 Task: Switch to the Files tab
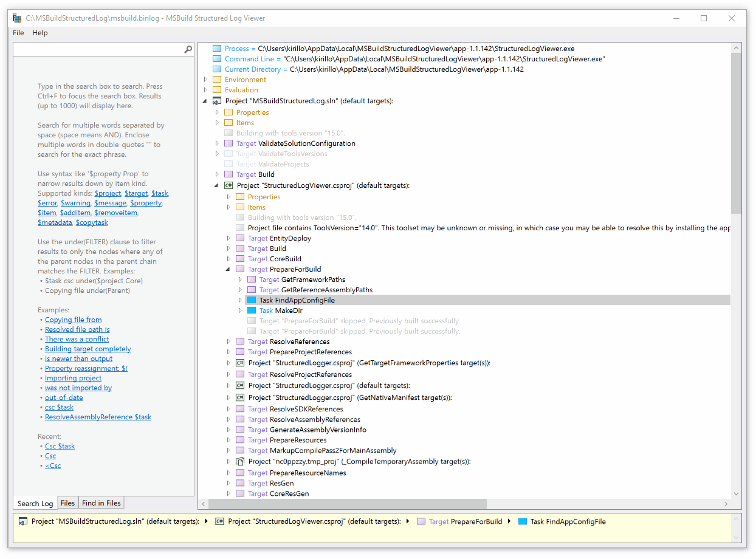pyautogui.click(x=68, y=502)
